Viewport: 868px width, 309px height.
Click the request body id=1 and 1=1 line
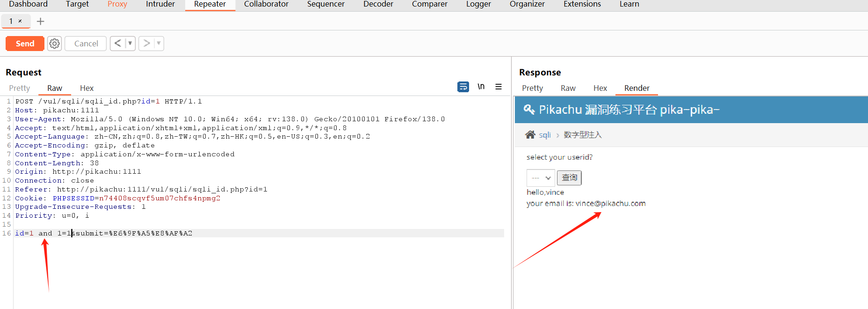tap(104, 233)
